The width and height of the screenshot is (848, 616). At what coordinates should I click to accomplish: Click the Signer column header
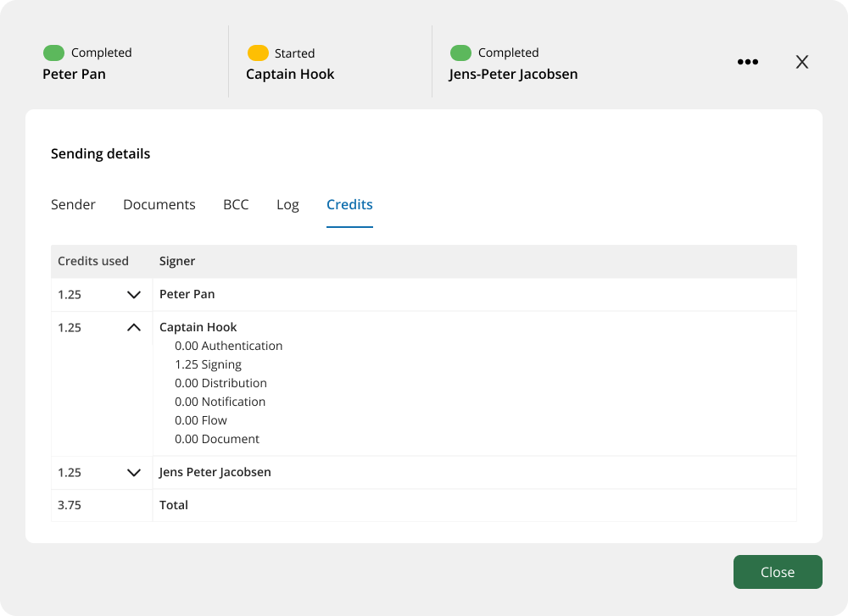tap(177, 262)
